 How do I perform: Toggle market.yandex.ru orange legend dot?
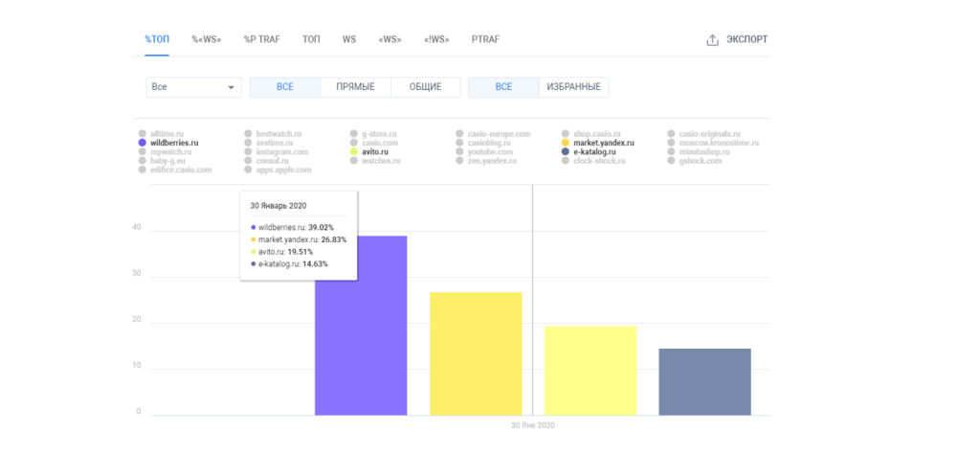[x=566, y=143]
